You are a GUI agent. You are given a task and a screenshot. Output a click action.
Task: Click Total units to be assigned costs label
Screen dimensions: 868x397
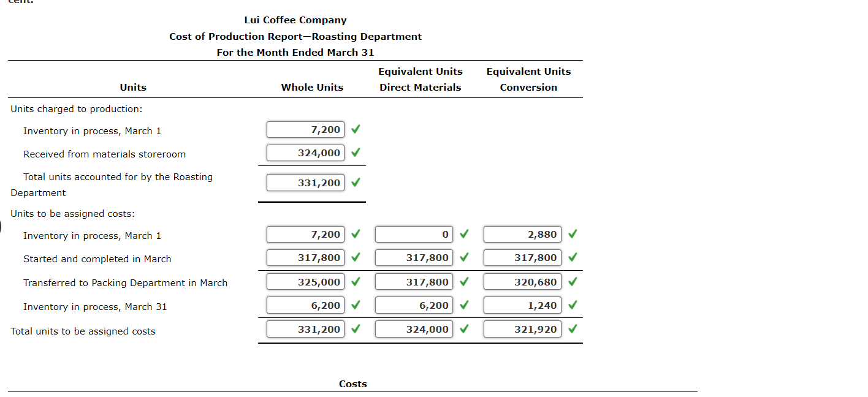(83, 331)
